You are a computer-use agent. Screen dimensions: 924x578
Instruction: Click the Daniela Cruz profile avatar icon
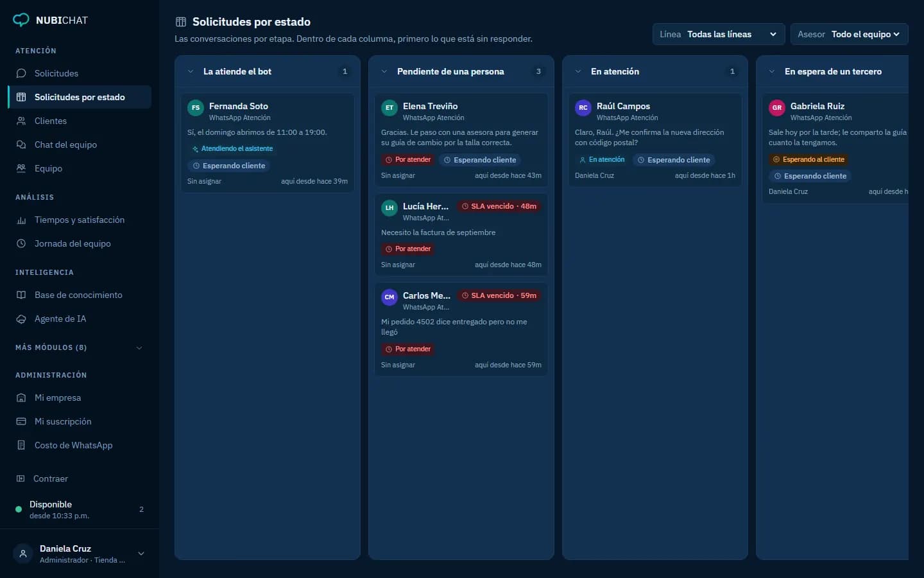coord(23,554)
